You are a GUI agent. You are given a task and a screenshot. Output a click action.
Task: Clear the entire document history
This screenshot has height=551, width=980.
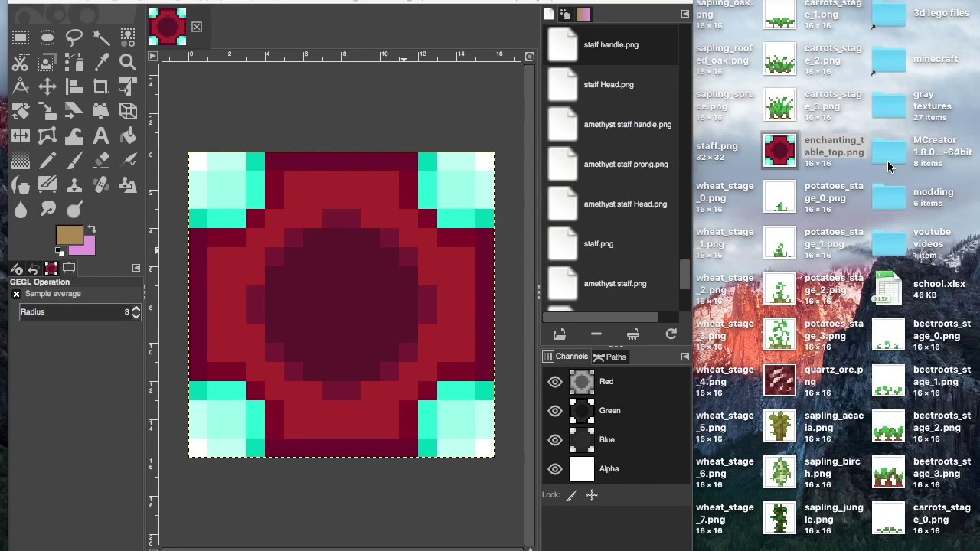[x=633, y=334]
